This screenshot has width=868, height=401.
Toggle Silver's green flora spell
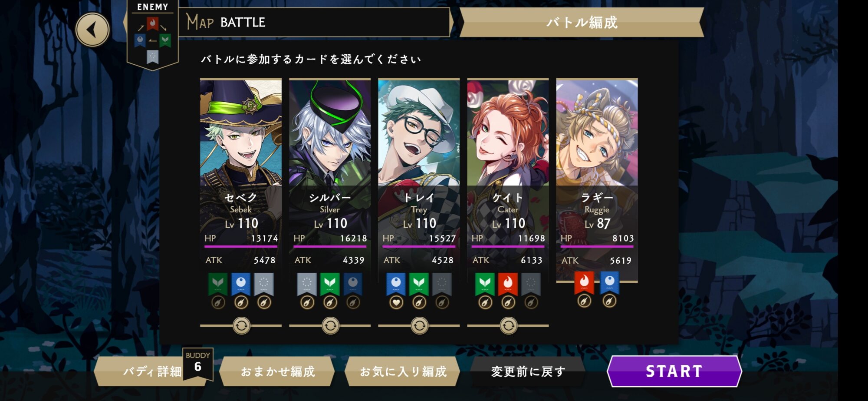[330, 284]
